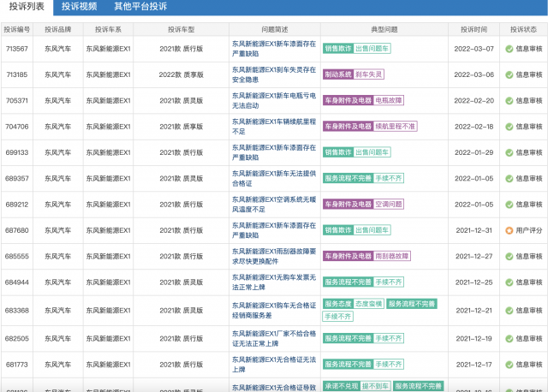
Task: Click 用户评分 status text in row 687680
Action: [x=529, y=230]
